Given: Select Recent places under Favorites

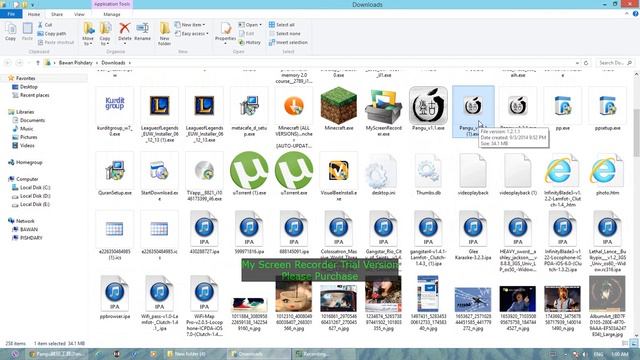Looking at the screenshot, I should 35,95.
